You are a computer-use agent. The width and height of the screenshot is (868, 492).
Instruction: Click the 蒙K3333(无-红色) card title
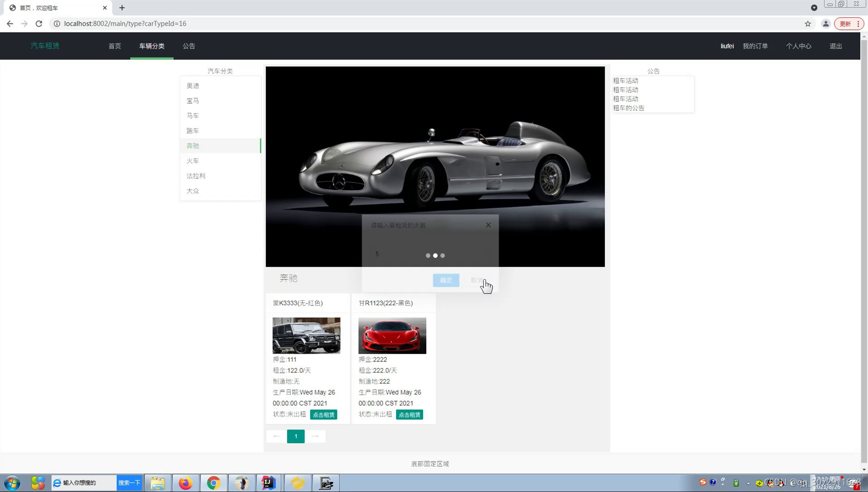pyautogui.click(x=298, y=303)
